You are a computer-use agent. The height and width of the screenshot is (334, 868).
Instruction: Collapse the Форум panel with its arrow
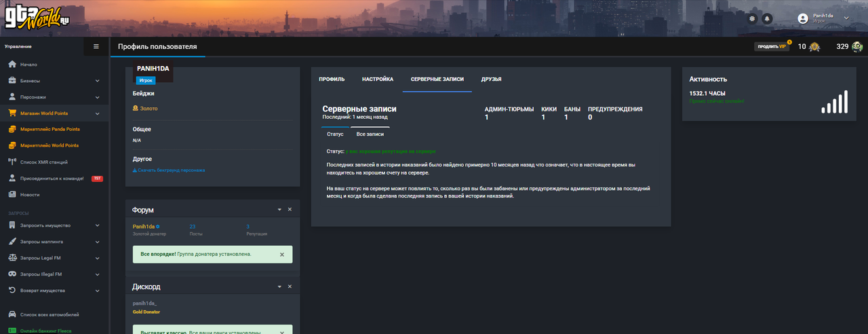279,210
